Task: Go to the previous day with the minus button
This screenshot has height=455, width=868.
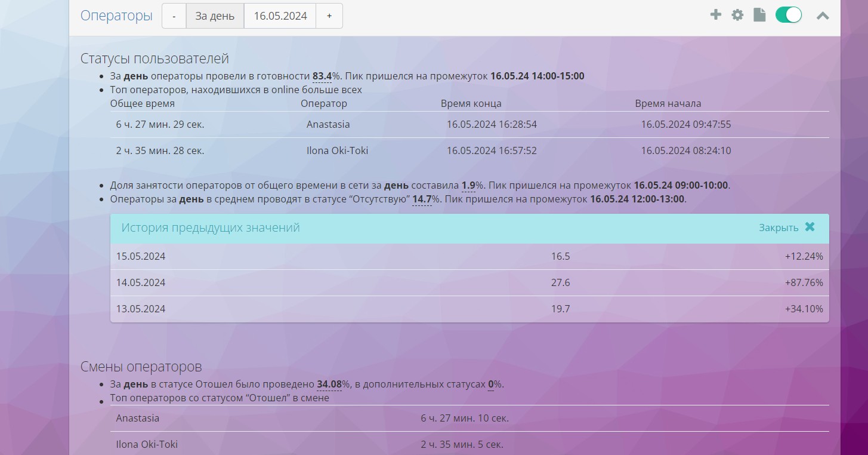Action: click(x=174, y=16)
